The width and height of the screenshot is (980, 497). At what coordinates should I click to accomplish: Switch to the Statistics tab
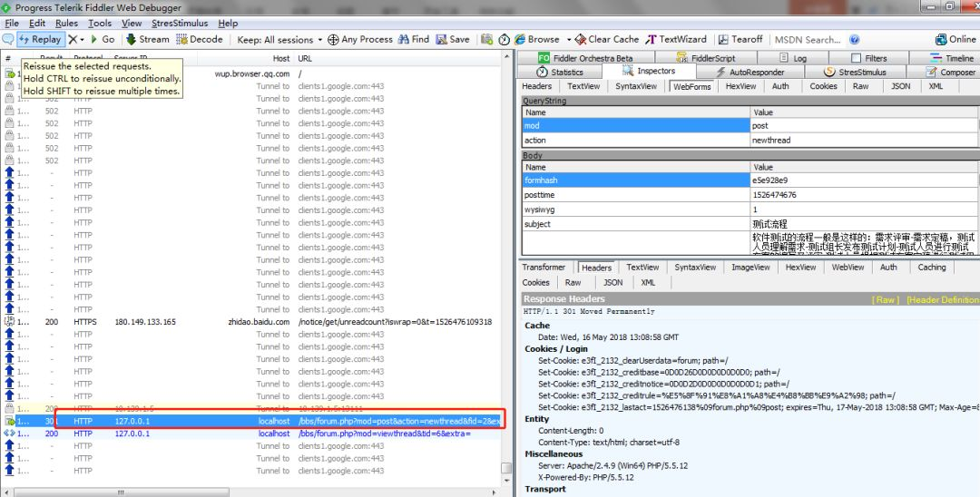tap(560, 73)
